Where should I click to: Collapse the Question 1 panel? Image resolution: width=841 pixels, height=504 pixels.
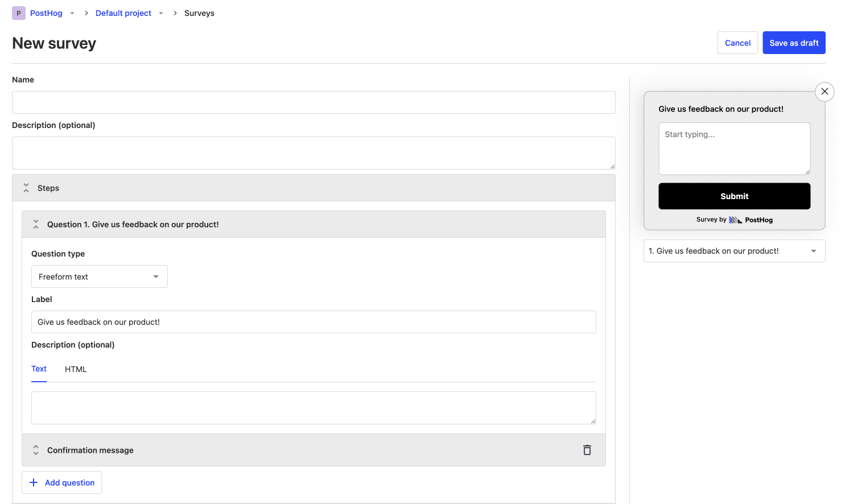click(x=36, y=225)
